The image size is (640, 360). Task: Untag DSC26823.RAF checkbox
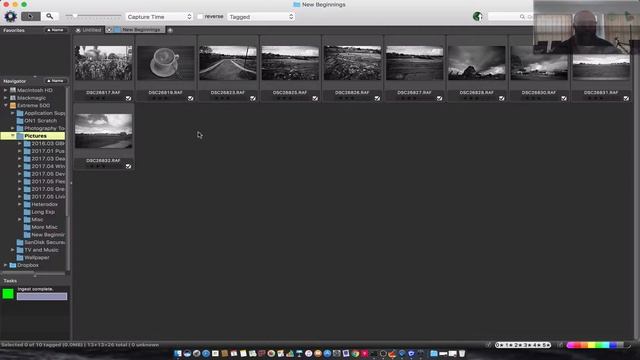(x=253, y=98)
